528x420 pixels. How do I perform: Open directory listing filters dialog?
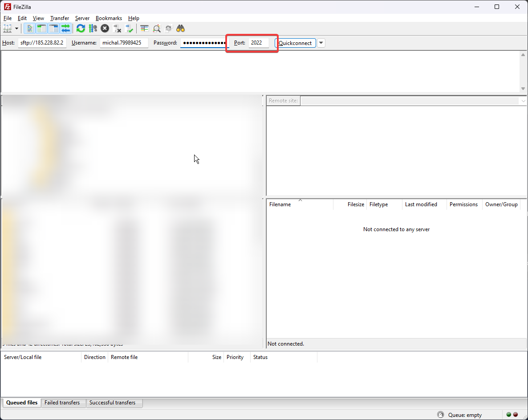[x=144, y=29]
